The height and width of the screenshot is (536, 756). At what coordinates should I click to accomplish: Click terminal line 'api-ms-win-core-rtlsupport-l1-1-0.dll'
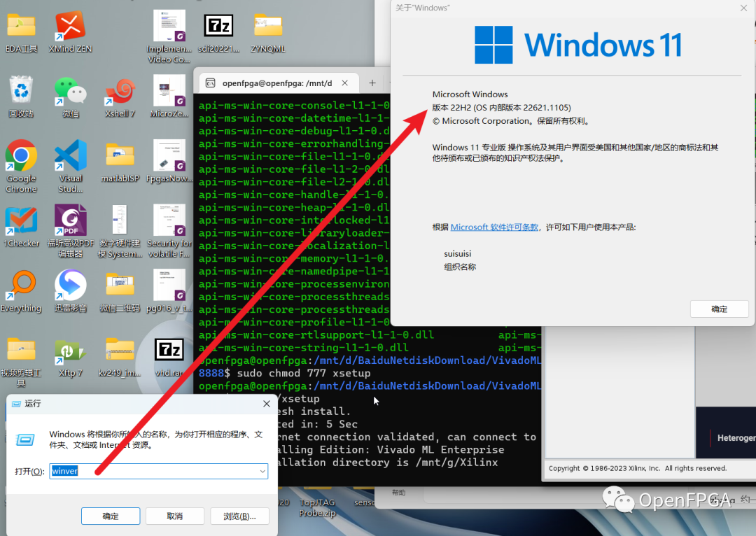[316, 335]
